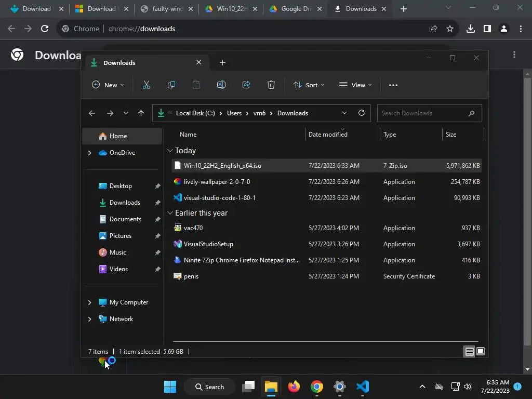Image resolution: width=532 pixels, height=399 pixels.
Task: Sort by the Date modified column header
Action: point(342,135)
